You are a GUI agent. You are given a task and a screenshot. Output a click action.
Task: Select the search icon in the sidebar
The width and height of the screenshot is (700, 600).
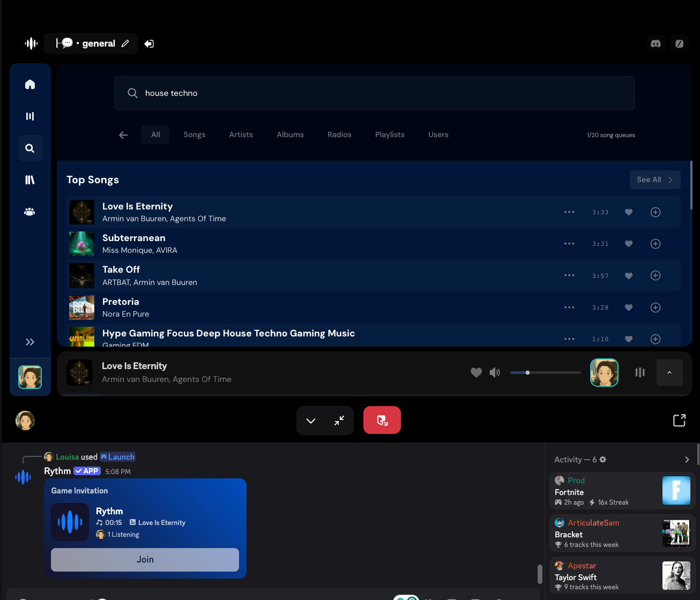coord(30,148)
